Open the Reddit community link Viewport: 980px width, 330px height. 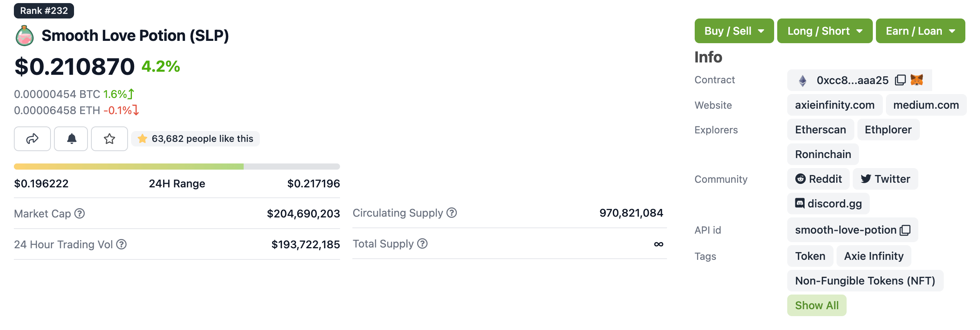point(818,179)
